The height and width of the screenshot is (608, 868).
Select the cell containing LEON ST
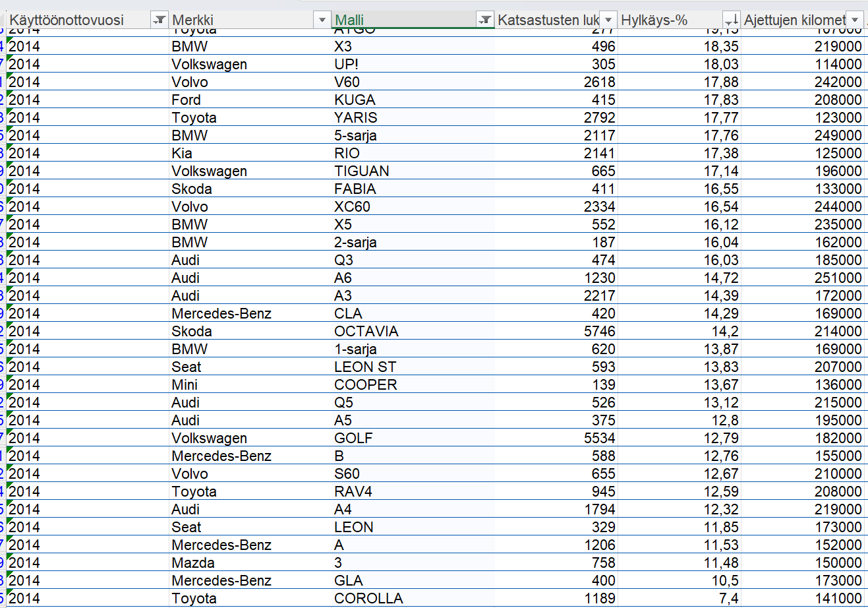pyautogui.click(x=413, y=367)
